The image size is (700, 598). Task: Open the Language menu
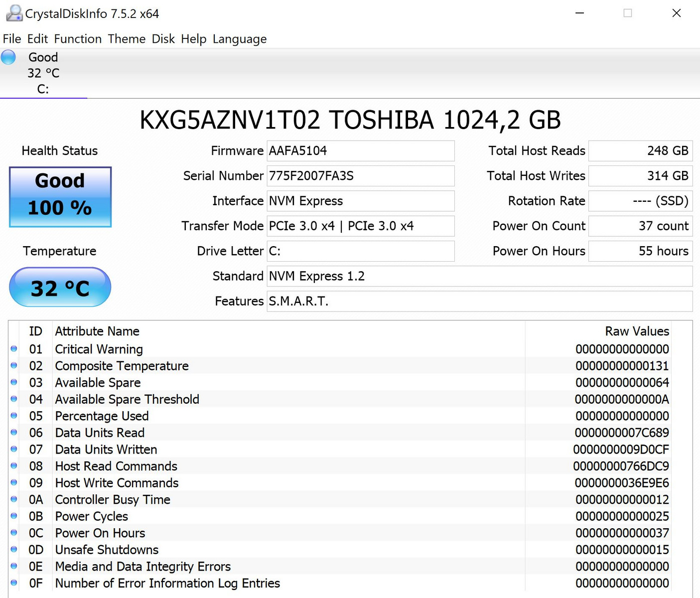click(240, 39)
